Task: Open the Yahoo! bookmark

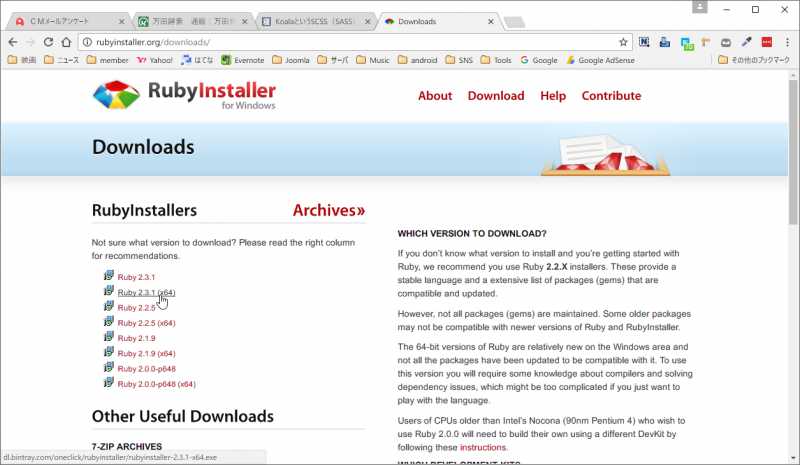Action: tap(155, 60)
